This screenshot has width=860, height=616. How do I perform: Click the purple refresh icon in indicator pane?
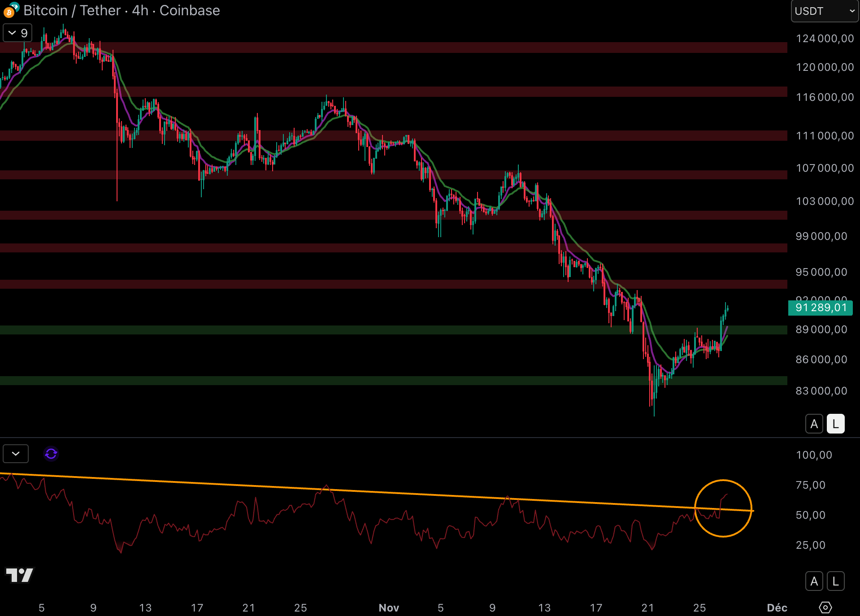click(51, 454)
